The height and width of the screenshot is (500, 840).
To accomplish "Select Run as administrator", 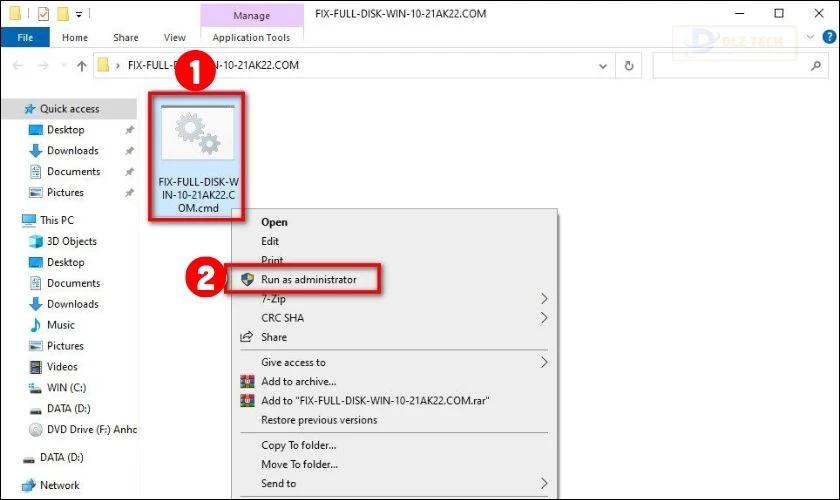I will [x=309, y=279].
